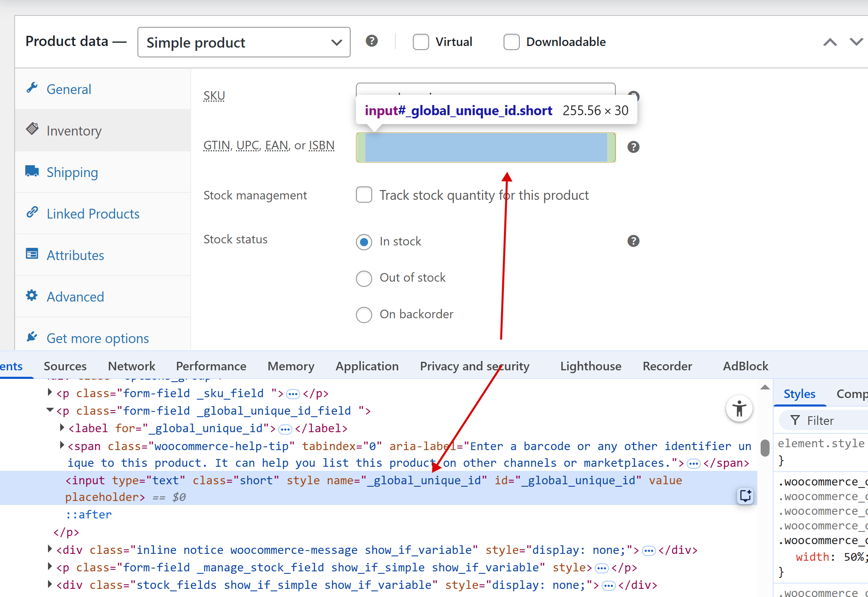Collapse the _global_unique_id_field paragraph node
Screen dimensions: 868x597
coord(50,410)
